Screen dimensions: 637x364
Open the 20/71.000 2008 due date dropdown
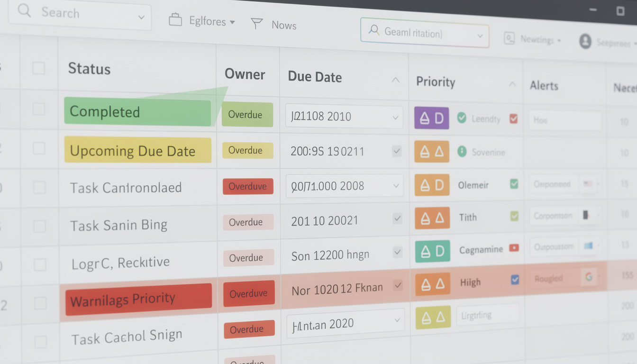point(396,186)
